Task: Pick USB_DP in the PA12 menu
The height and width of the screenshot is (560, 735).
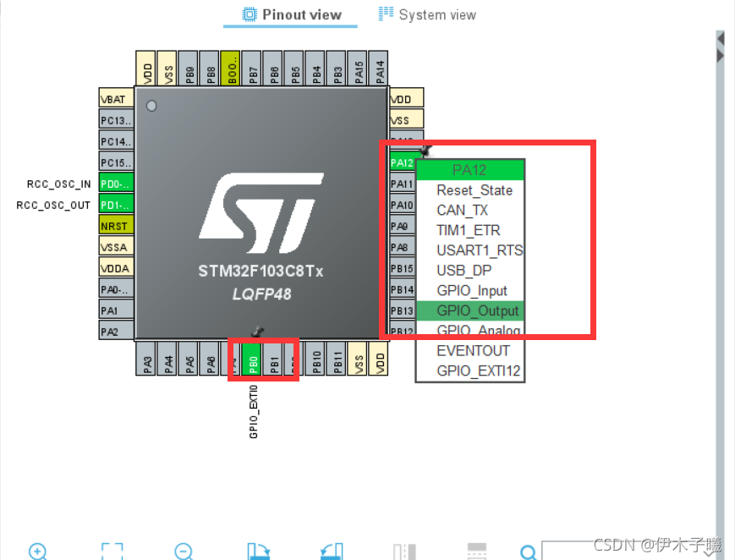Action: [x=470, y=271]
